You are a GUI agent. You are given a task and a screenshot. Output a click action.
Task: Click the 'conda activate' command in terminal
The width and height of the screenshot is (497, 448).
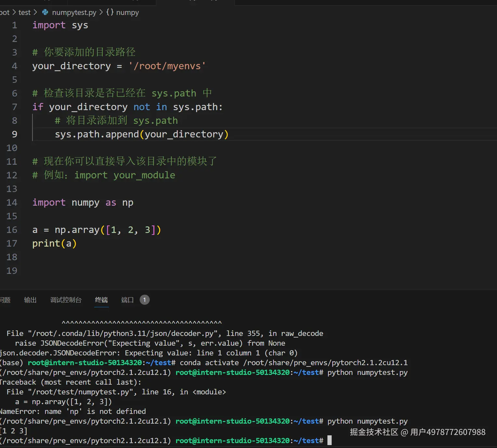tap(209, 363)
